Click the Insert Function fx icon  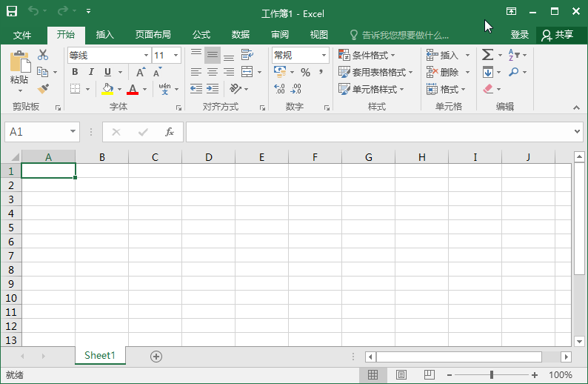tap(170, 132)
